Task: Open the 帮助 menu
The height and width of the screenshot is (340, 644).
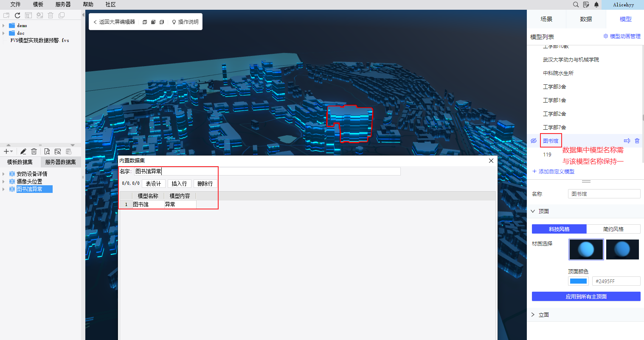Action: pos(88,5)
